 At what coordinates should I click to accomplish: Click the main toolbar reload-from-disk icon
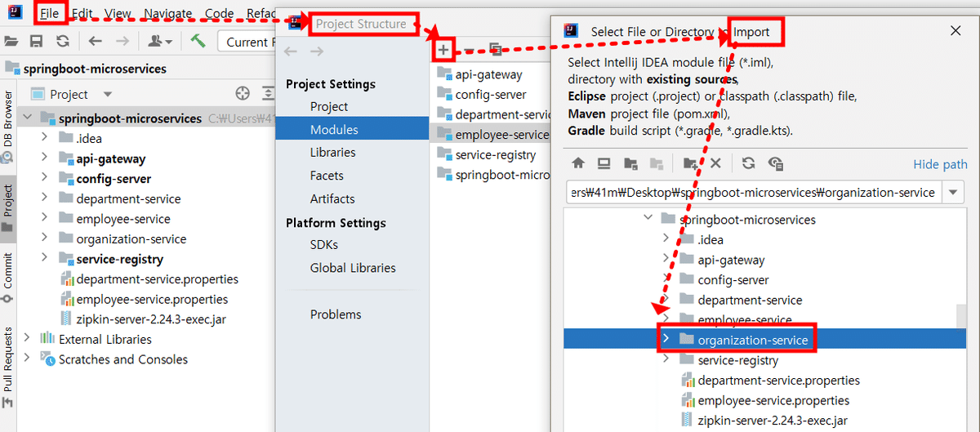(x=63, y=41)
